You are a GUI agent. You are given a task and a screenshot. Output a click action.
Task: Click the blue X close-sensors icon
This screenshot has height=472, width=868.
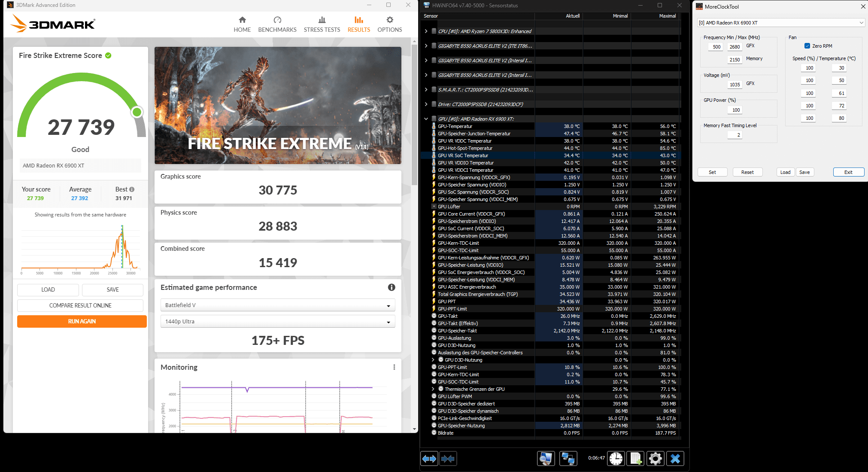(675, 459)
